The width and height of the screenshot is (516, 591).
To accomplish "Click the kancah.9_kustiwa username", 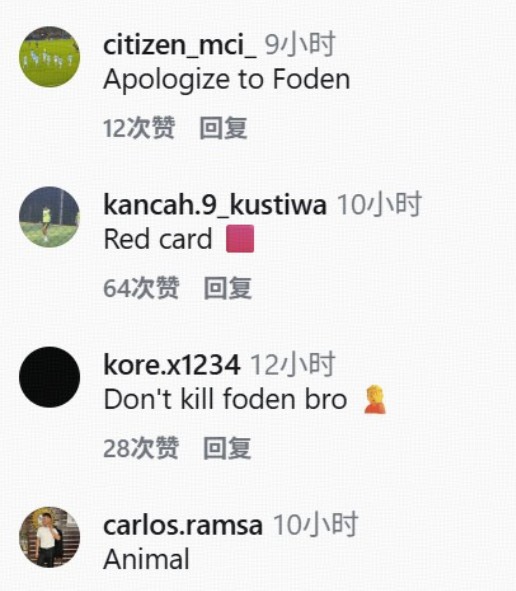I will tap(215, 205).
